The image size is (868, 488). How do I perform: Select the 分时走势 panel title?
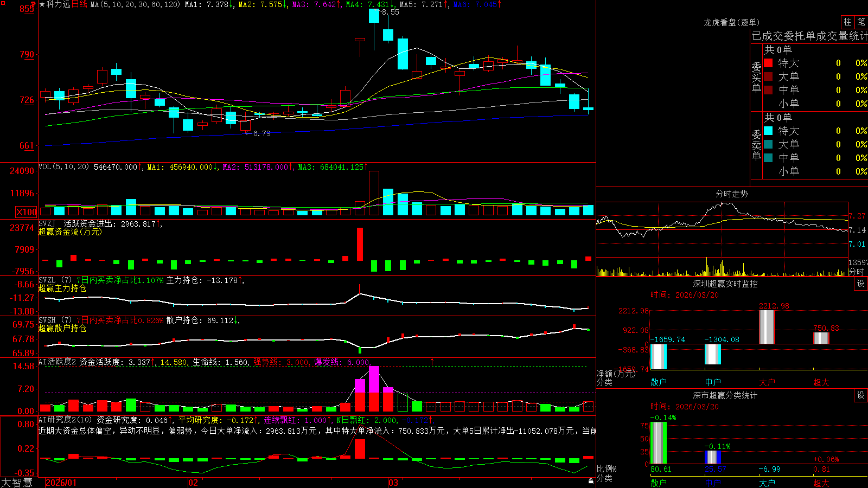[731, 194]
